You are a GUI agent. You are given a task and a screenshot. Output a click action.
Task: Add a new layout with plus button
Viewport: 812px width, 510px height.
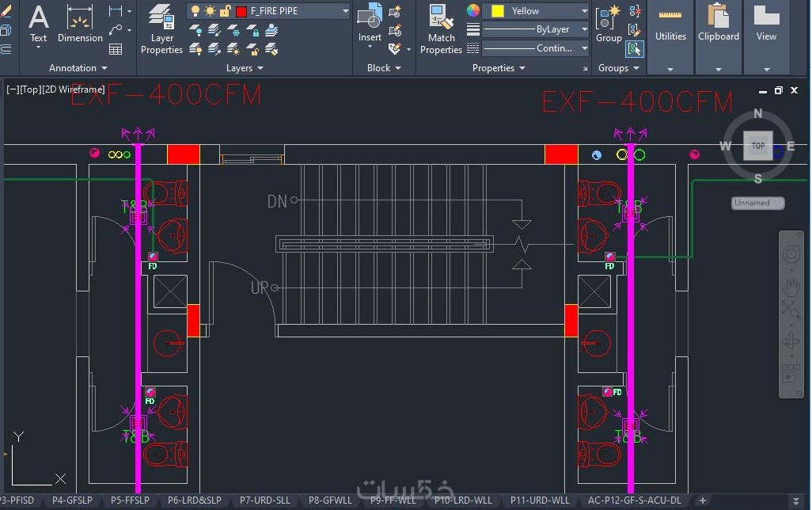point(702,500)
